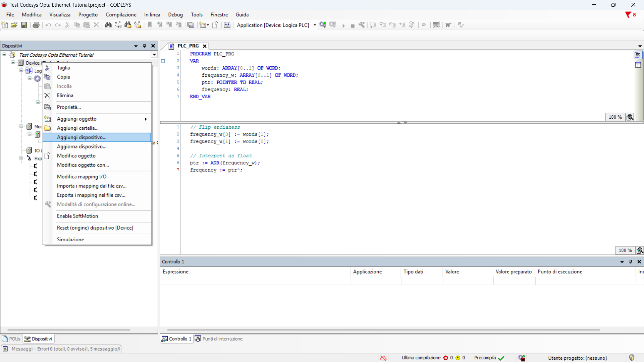Collapse the VAR block fold marker
Viewport: 644px width, 362px height.
pos(163,61)
